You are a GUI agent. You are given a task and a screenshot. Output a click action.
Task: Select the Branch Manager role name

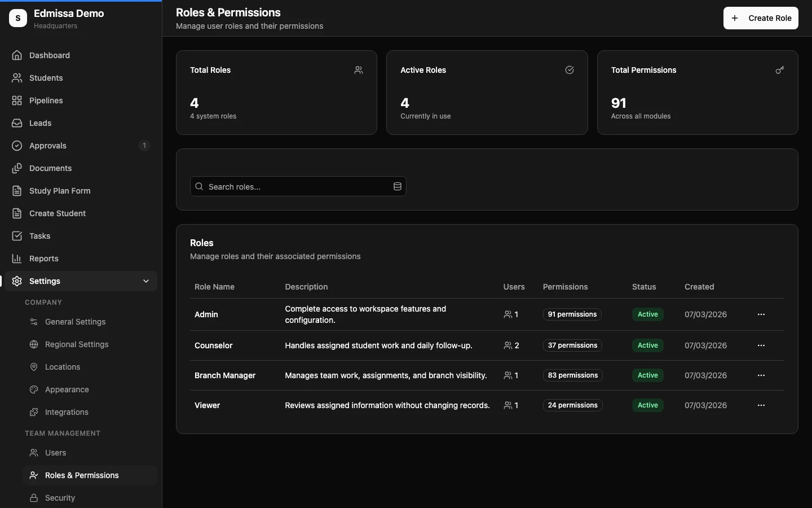pos(225,375)
